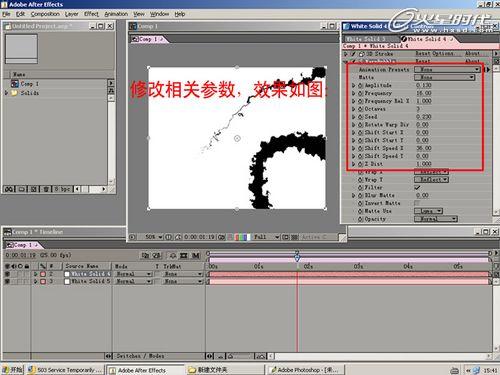Click the trash icon in Project panel

pyautogui.click(x=46, y=189)
